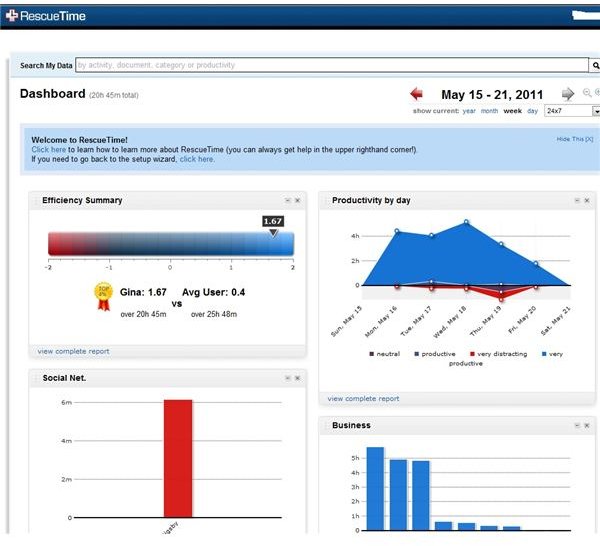Go to next week with gray arrow
The height and width of the screenshot is (546, 600).
568,94
